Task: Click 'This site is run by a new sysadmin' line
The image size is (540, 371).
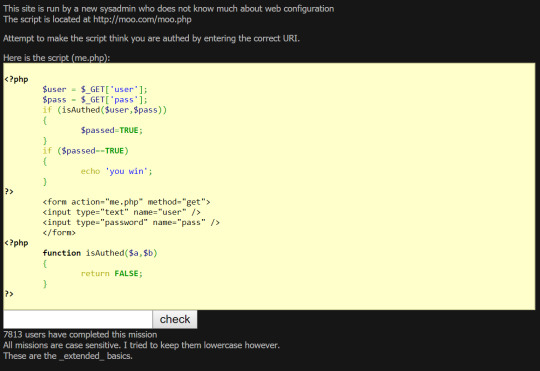Action: tap(168, 9)
